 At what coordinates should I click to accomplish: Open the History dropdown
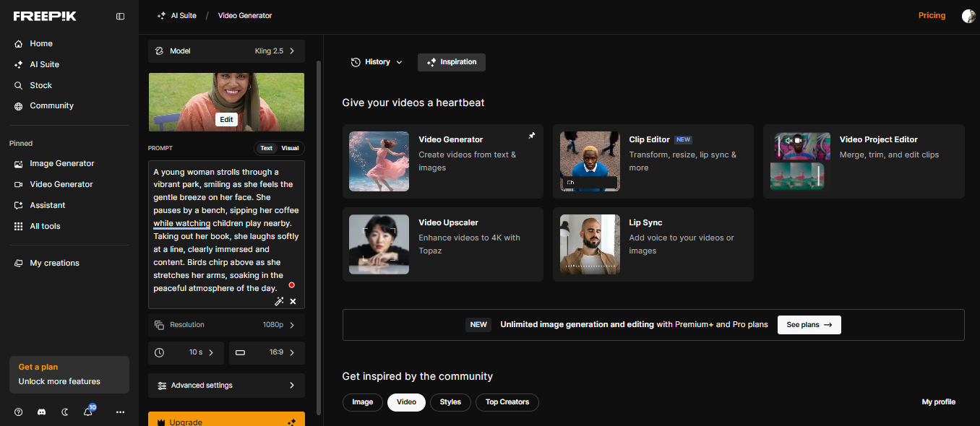(x=376, y=62)
